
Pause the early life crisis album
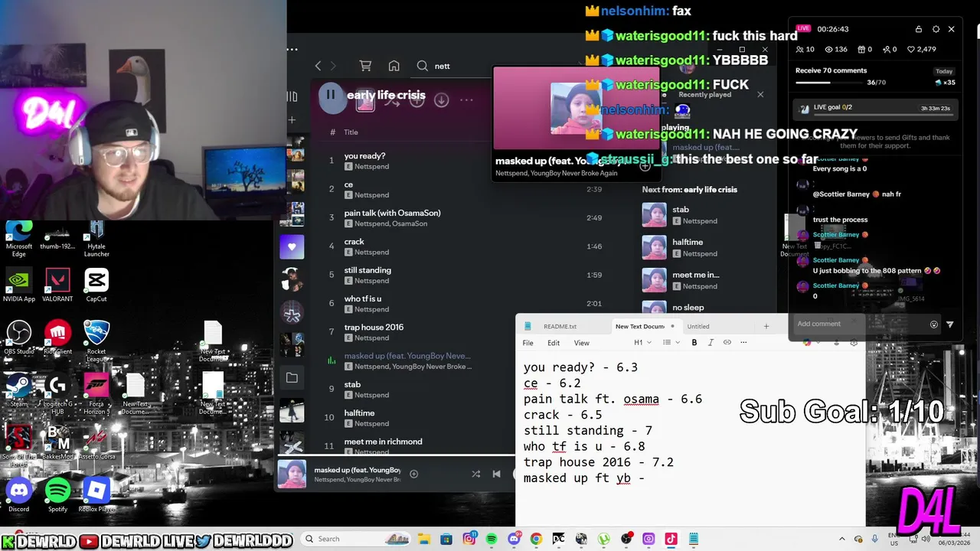[x=331, y=96]
